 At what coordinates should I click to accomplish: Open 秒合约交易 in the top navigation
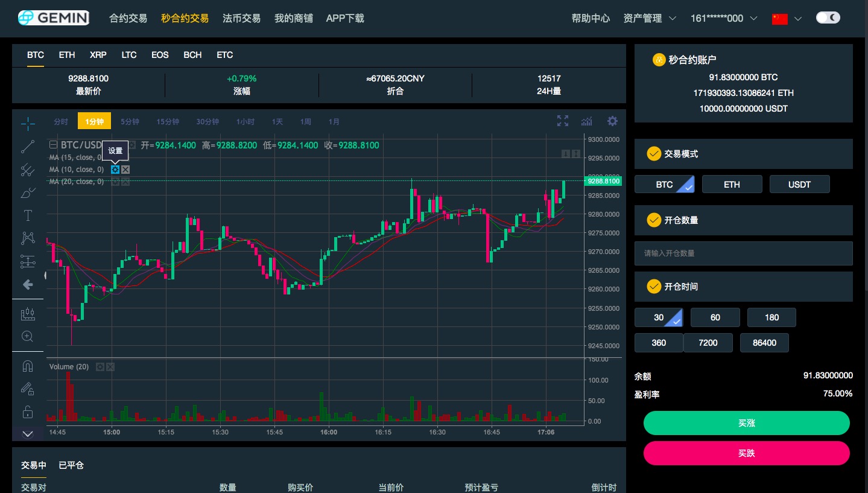point(185,19)
